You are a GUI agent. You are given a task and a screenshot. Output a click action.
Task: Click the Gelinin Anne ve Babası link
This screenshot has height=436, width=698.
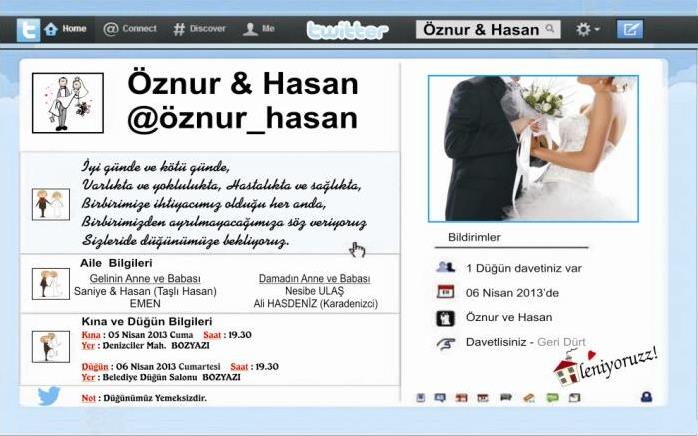pos(145,278)
